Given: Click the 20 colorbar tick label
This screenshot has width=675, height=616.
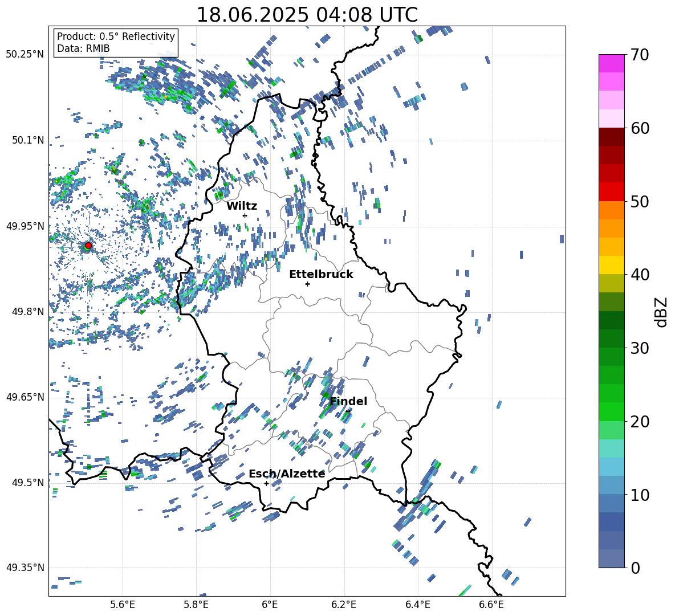Looking at the screenshot, I should point(639,422).
